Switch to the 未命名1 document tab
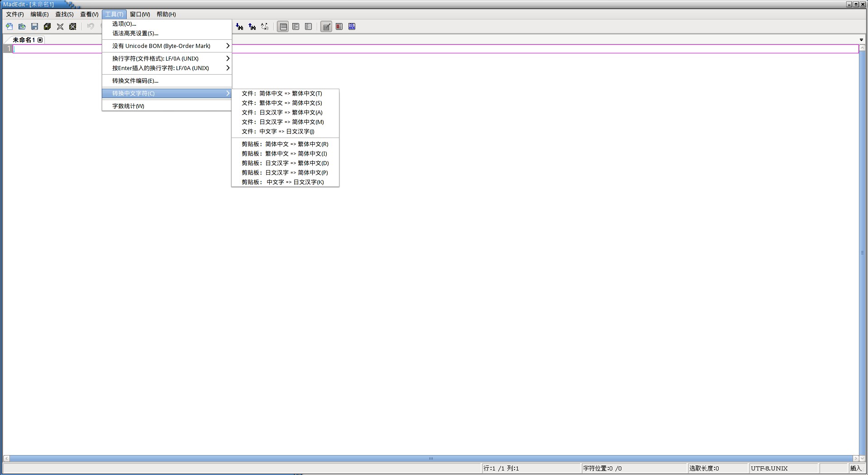Viewport: 868px width, 475px height. 24,40
